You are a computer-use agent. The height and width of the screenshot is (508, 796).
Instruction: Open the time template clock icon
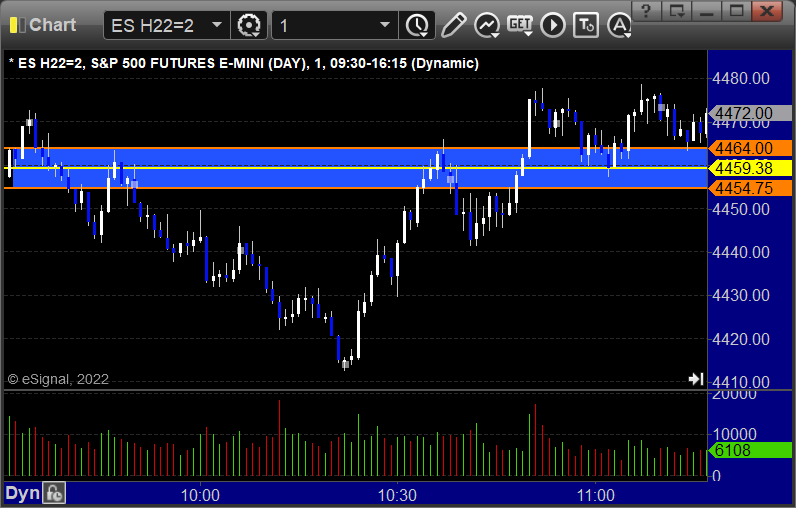(x=417, y=25)
